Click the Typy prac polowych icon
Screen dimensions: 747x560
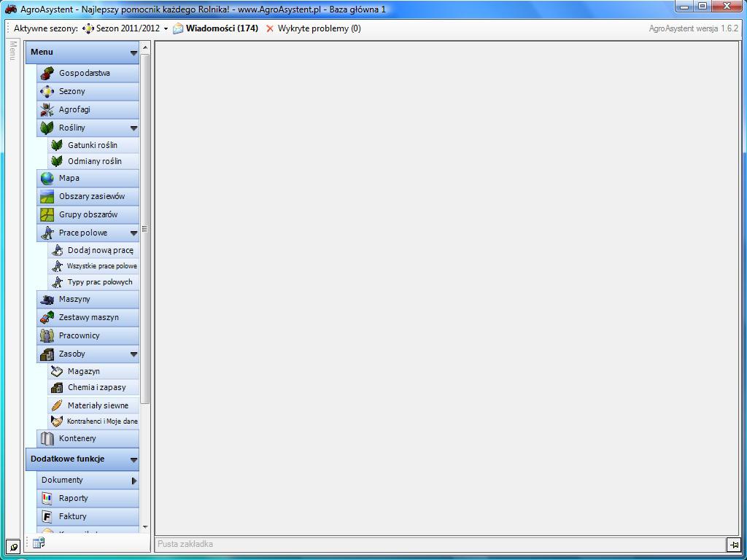pos(57,282)
